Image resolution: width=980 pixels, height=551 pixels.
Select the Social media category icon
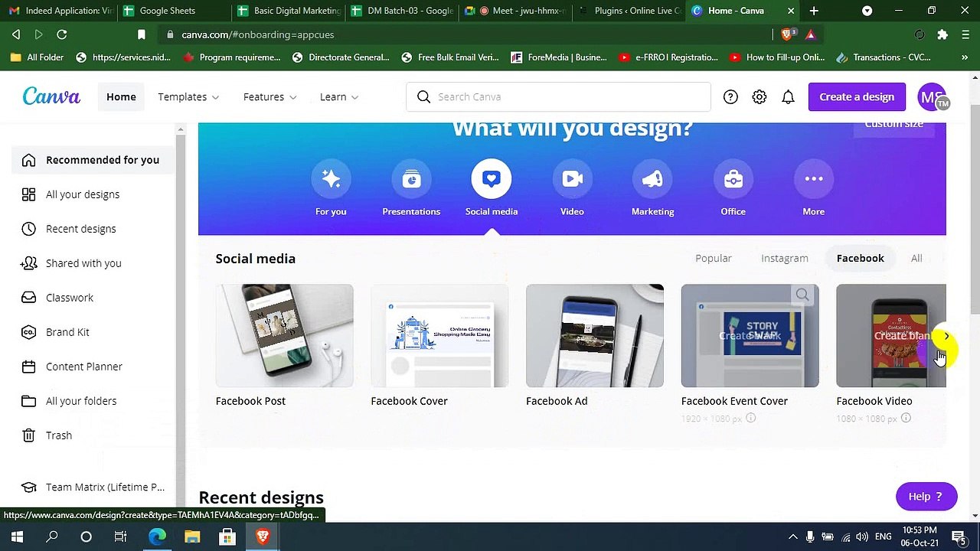(492, 179)
